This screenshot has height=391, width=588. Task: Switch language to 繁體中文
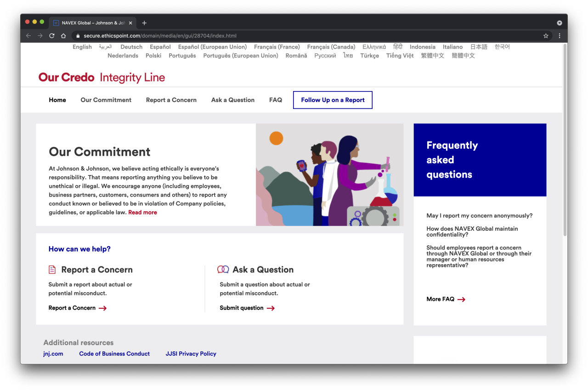tap(433, 56)
